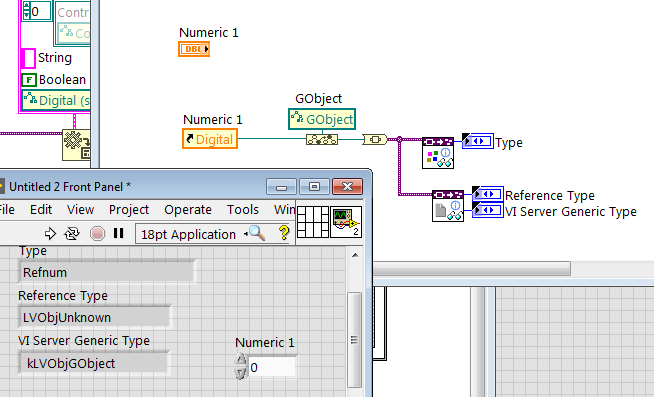Select the To More Specific Class node
654x397 pixels.
(x=322, y=139)
